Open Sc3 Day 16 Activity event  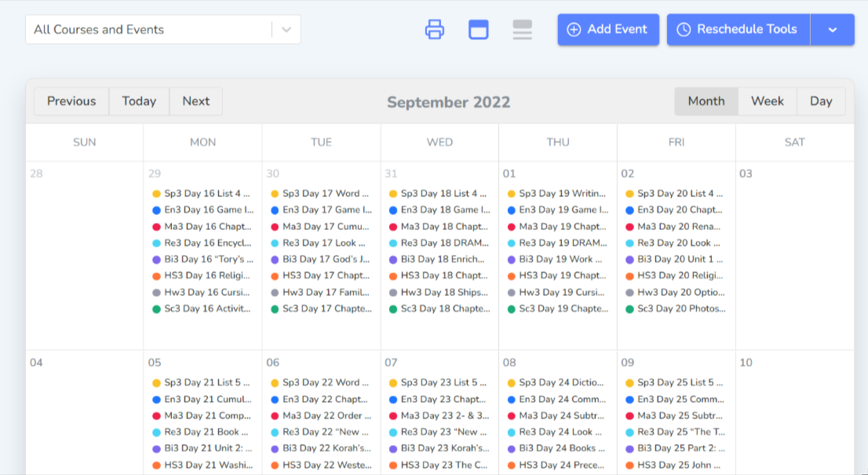click(202, 309)
